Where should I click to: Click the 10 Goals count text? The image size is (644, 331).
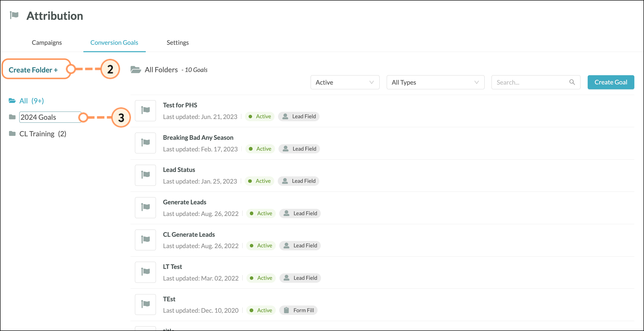coord(196,70)
